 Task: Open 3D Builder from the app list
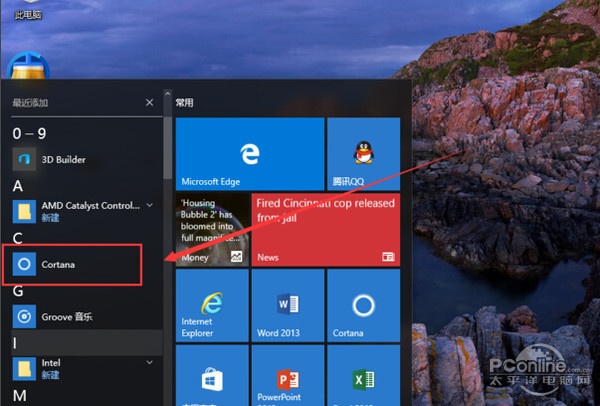[x=62, y=159]
